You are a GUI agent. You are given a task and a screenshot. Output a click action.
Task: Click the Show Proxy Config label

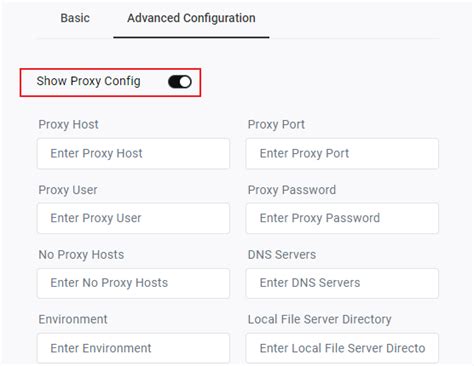point(88,81)
